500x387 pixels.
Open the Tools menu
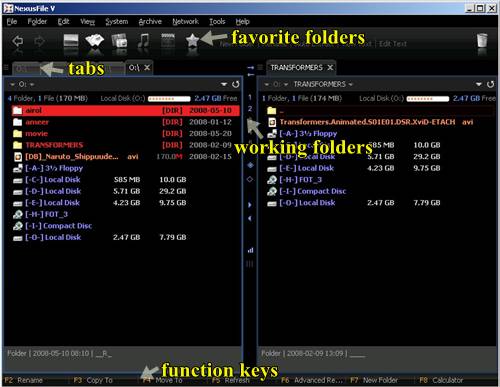pyautogui.click(x=217, y=22)
